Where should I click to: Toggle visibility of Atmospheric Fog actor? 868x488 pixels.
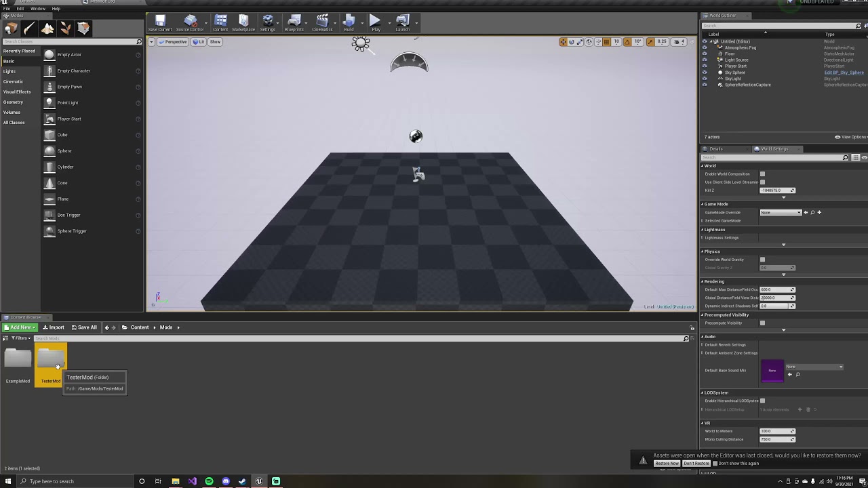704,47
